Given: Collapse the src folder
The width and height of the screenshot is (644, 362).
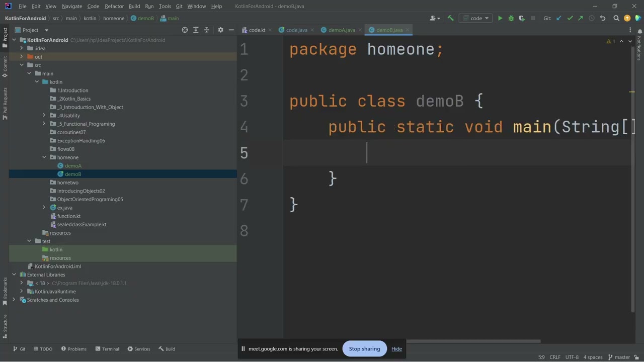Looking at the screenshot, I should [x=22, y=65].
